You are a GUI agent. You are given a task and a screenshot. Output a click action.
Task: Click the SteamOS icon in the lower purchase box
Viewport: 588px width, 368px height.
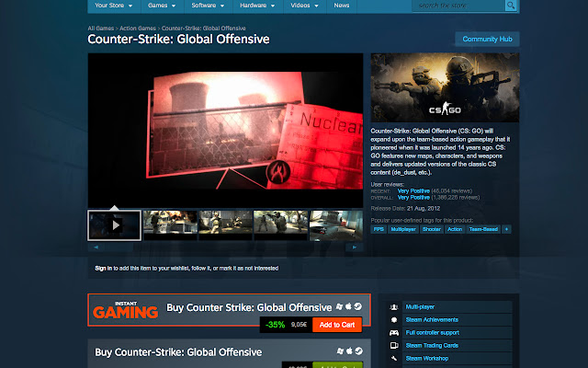tap(359, 351)
